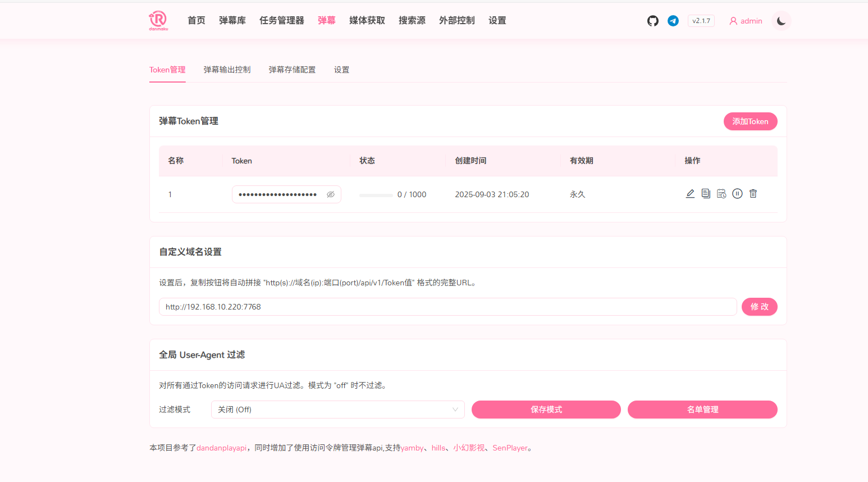Open the dandanplayapi link
The height and width of the screenshot is (482, 868).
coord(221,448)
